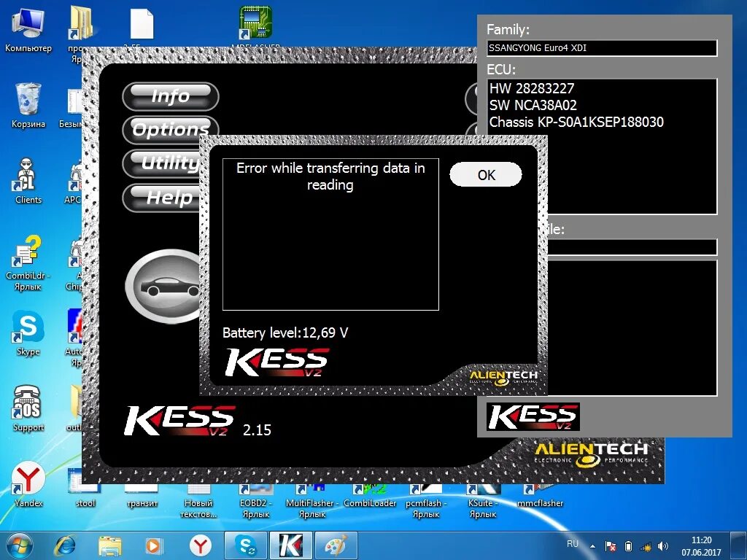
Task: Open the mmcflasher desktop icon
Action: (540, 496)
